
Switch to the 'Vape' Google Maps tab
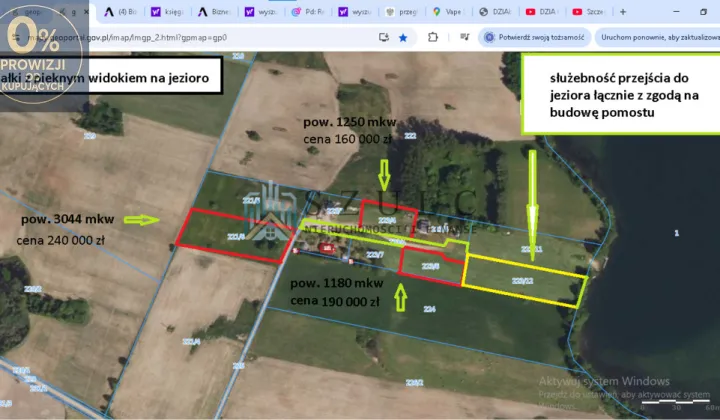pos(449,12)
